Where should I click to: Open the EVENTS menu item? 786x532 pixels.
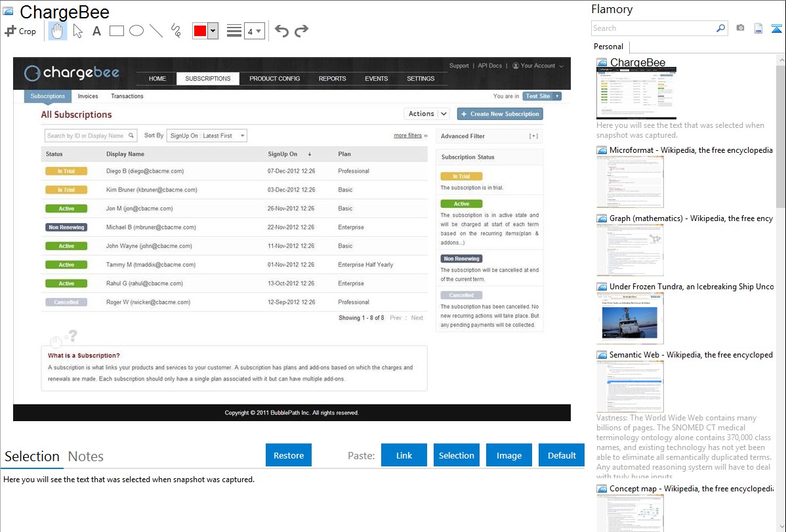click(x=377, y=79)
